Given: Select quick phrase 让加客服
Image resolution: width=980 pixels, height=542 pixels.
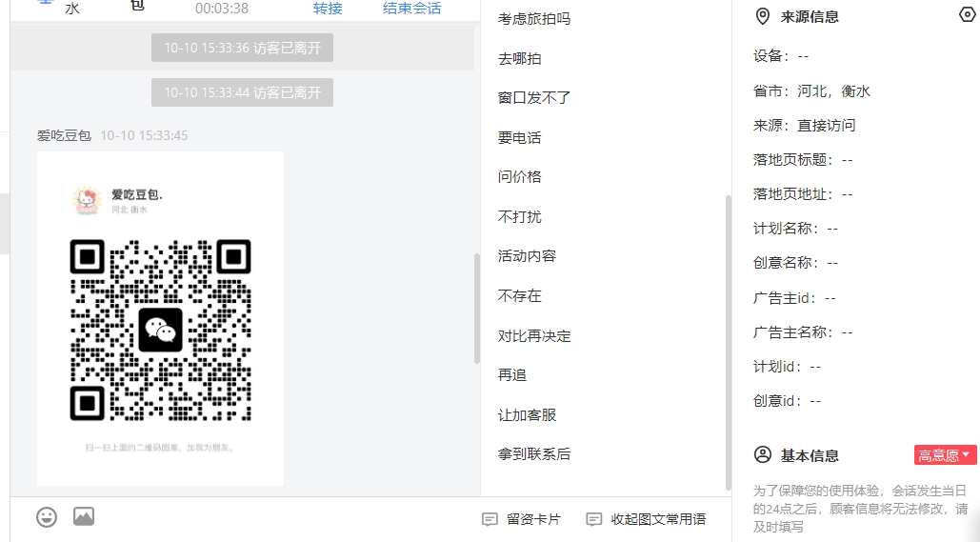Looking at the screenshot, I should click(527, 415).
